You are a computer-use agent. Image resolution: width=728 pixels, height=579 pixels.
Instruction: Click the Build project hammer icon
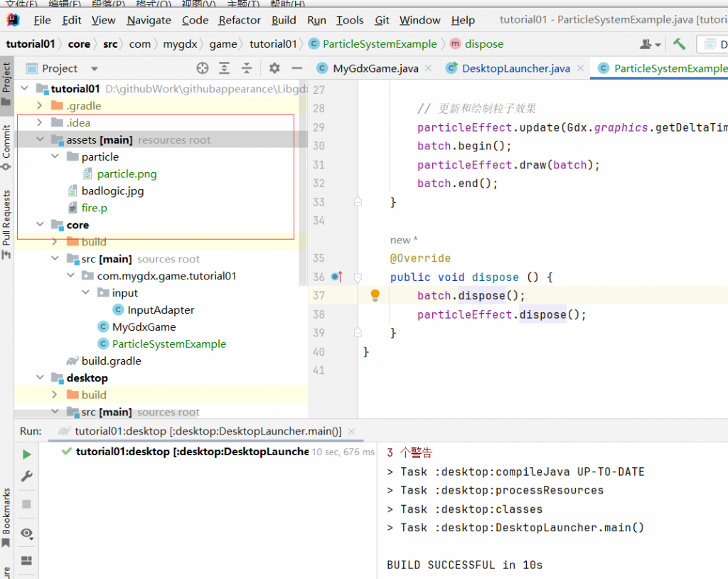click(x=680, y=44)
